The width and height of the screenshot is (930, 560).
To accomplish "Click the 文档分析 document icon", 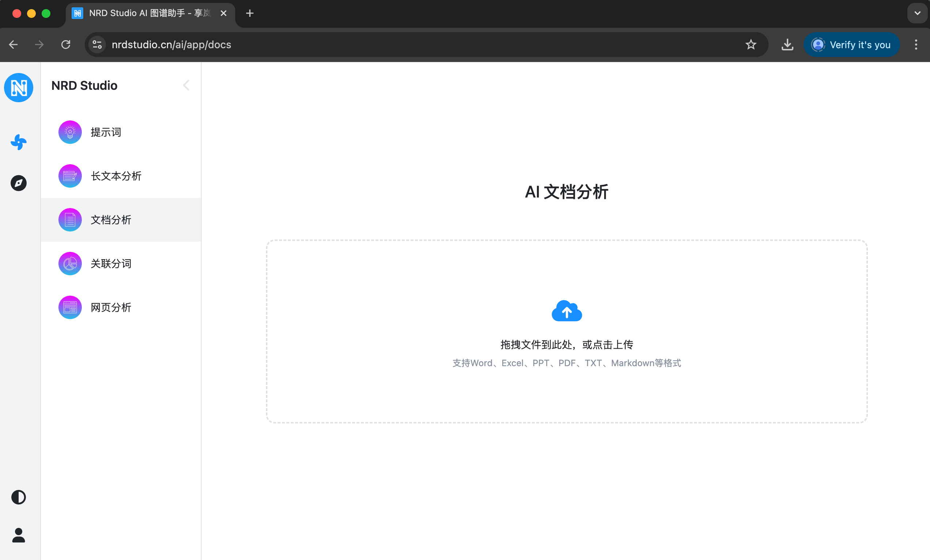I will click(70, 220).
